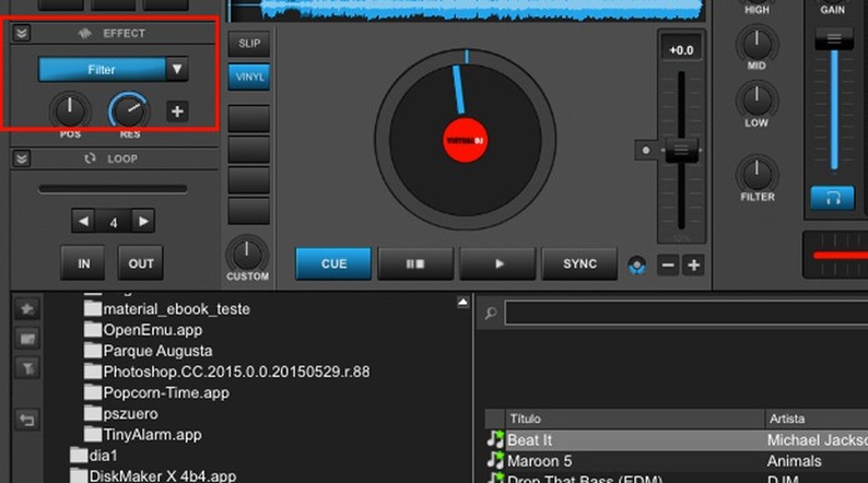The width and height of the screenshot is (868, 483).
Task: Click the FILTER knob
Action: pyautogui.click(x=757, y=174)
